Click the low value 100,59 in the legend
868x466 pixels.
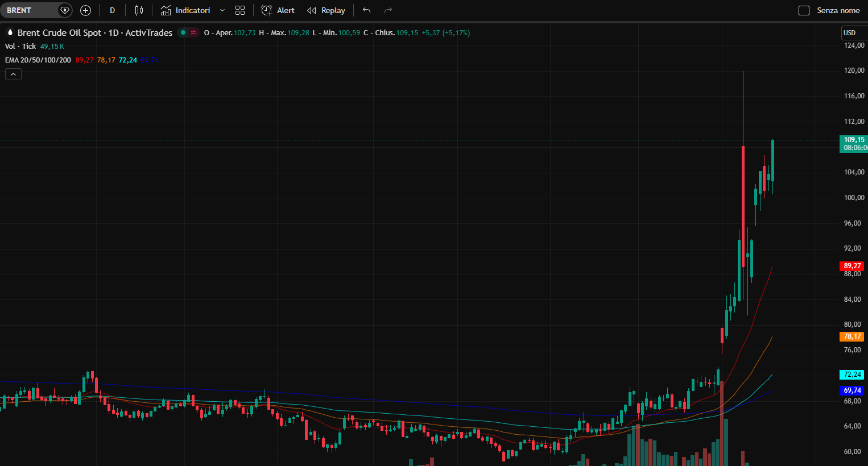[349, 33]
